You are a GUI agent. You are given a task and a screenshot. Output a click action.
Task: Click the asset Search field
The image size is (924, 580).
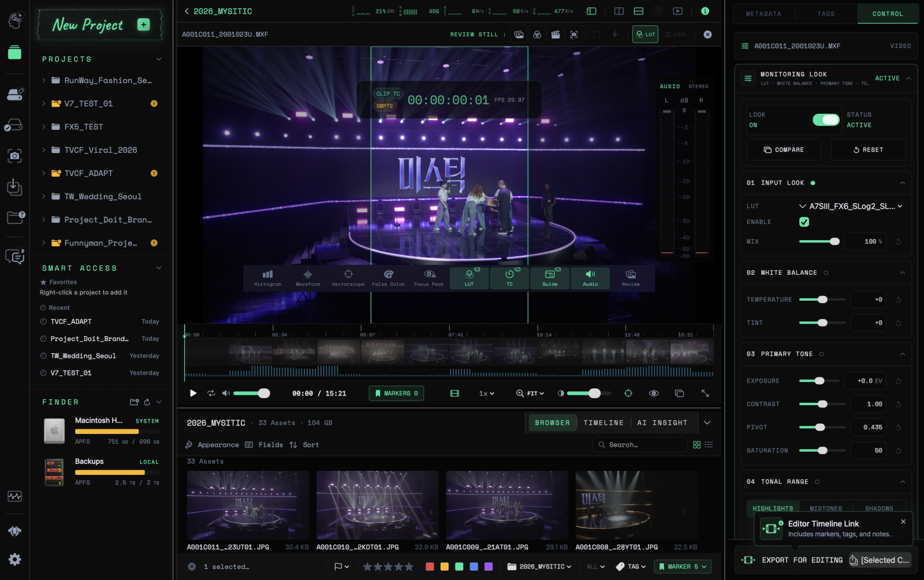coord(640,445)
